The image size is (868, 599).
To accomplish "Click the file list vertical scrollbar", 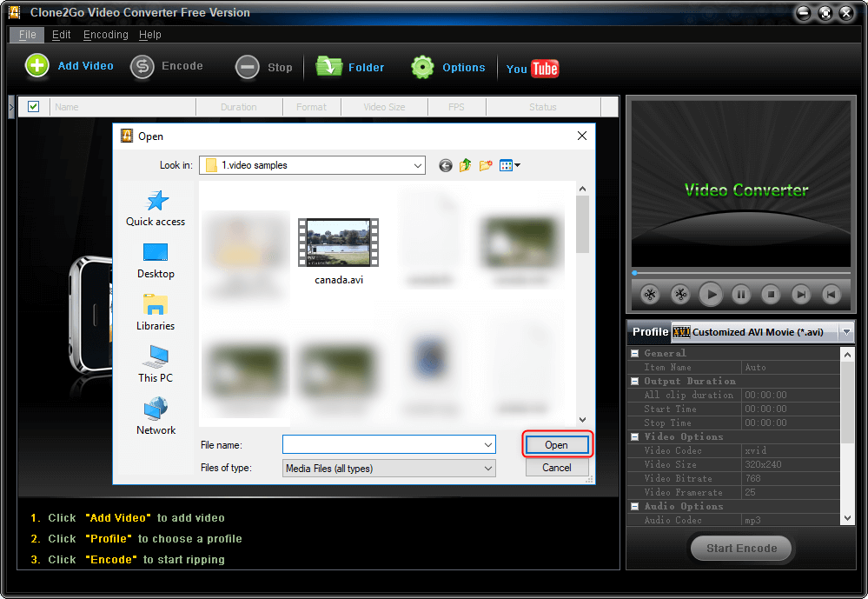I will [582, 304].
